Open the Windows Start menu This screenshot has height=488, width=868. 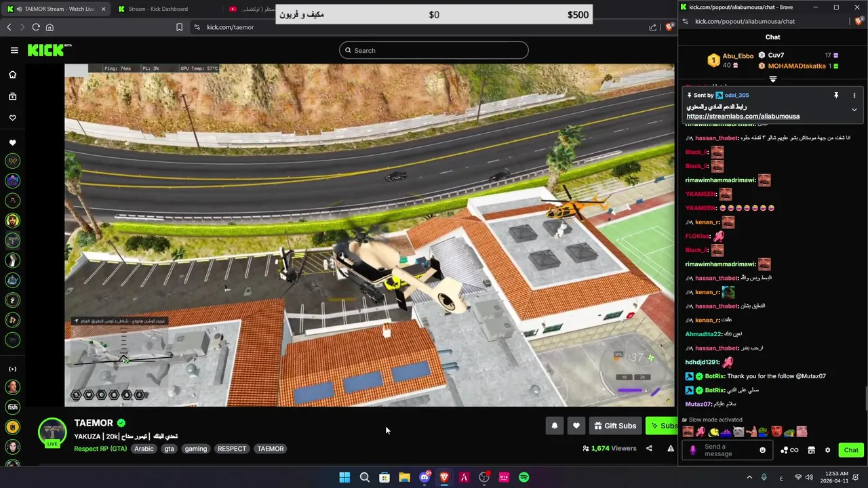click(344, 477)
